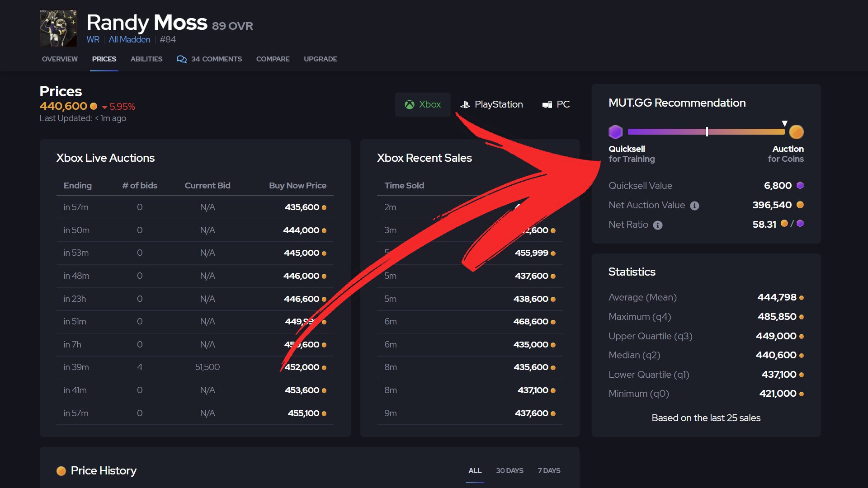Click the comments speech bubble icon

pos(181,59)
